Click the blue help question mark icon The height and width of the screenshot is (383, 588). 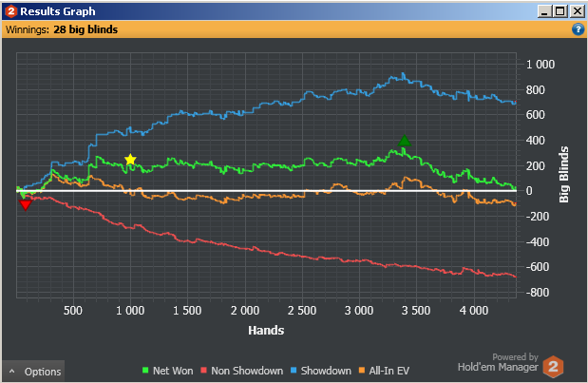point(578,29)
